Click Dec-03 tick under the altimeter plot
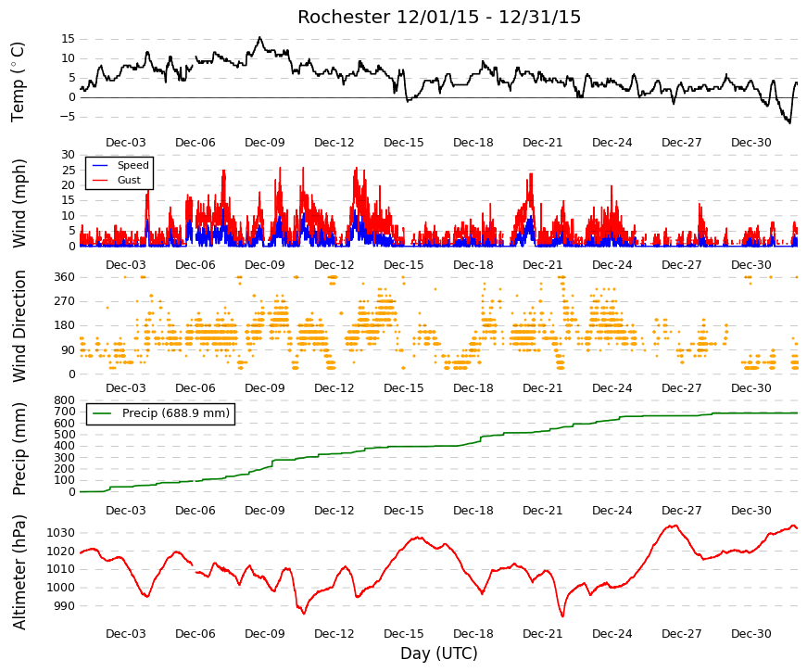This screenshot has width=807, height=672. pos(126,634)
